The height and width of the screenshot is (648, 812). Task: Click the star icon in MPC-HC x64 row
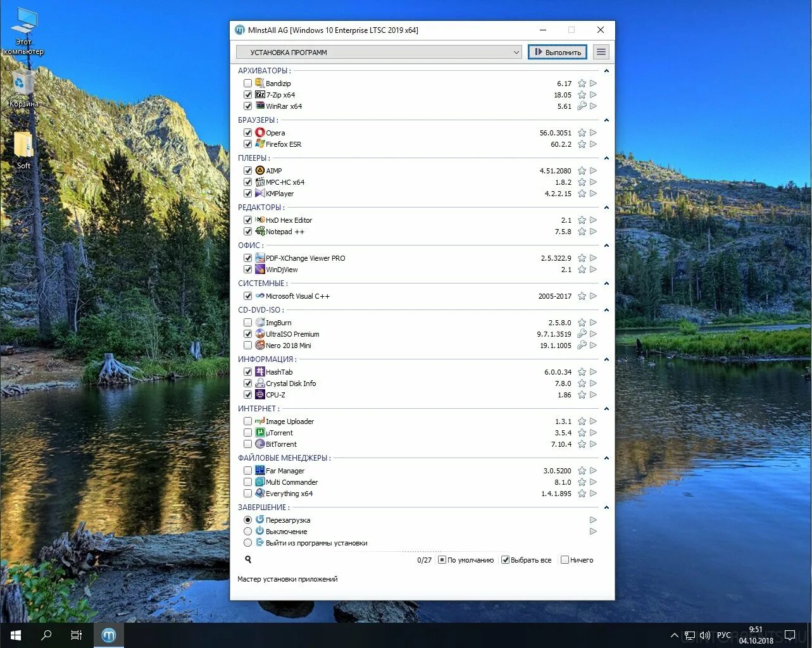[x=582, y=182]
